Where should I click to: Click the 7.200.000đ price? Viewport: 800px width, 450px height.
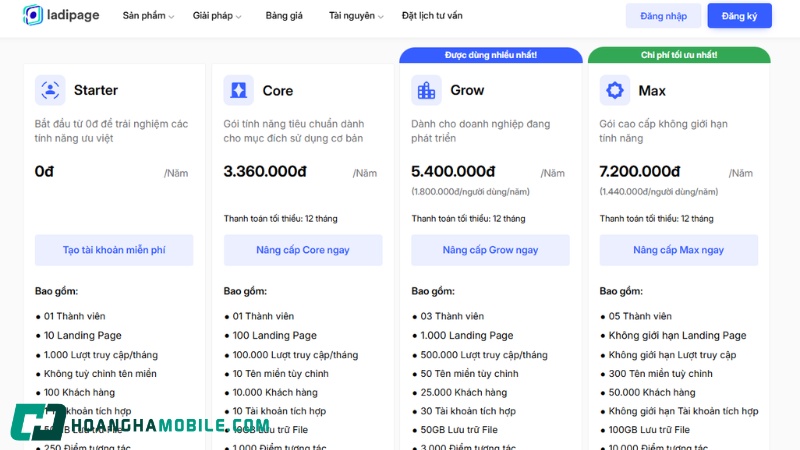point(640,171)
